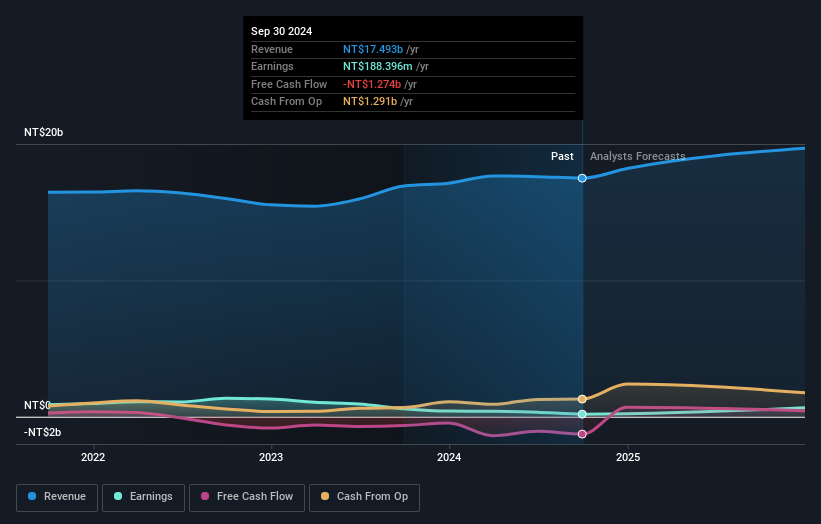Click the blue Revenue legend dot
The height and width of the screenshot is (524, 821).
(32, 496)
